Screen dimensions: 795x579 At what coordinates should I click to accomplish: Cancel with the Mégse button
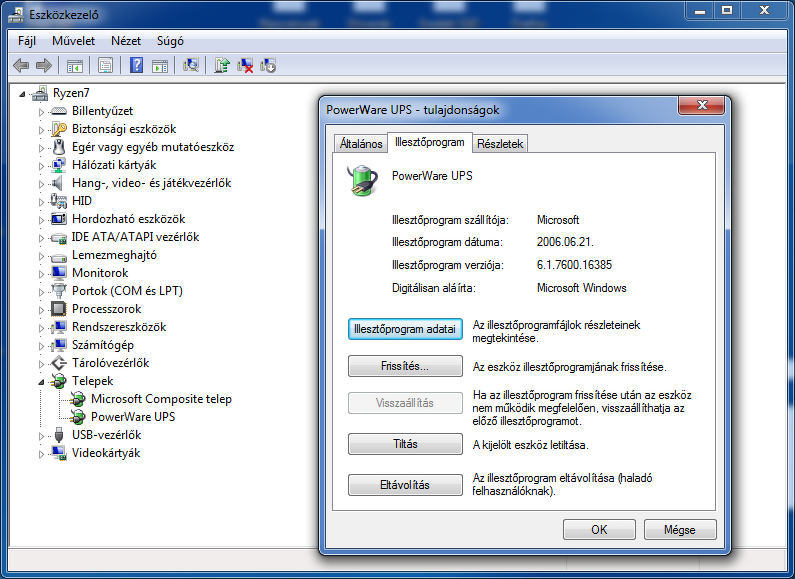tap(680, 530)
